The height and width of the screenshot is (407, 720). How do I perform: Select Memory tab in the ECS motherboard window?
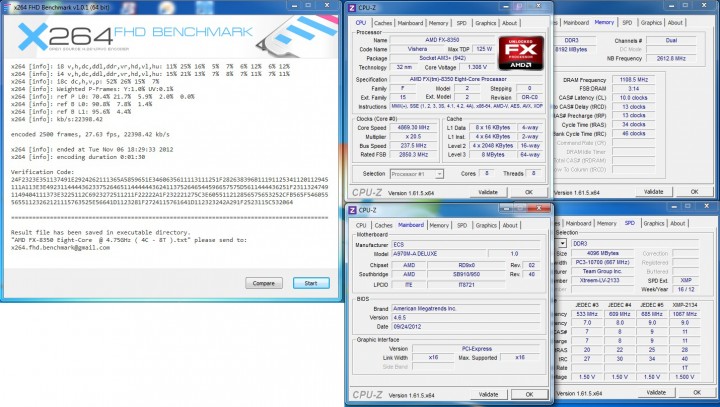[x=439, y=225]
